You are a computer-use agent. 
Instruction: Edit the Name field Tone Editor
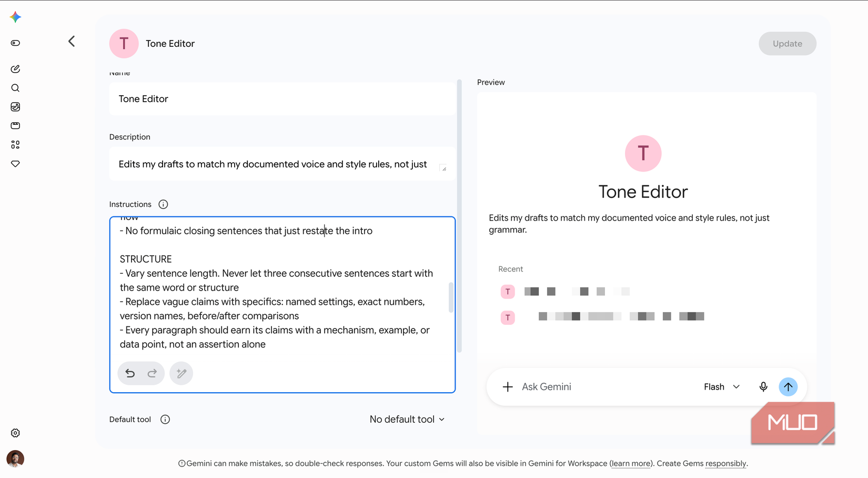coord(282,99)
